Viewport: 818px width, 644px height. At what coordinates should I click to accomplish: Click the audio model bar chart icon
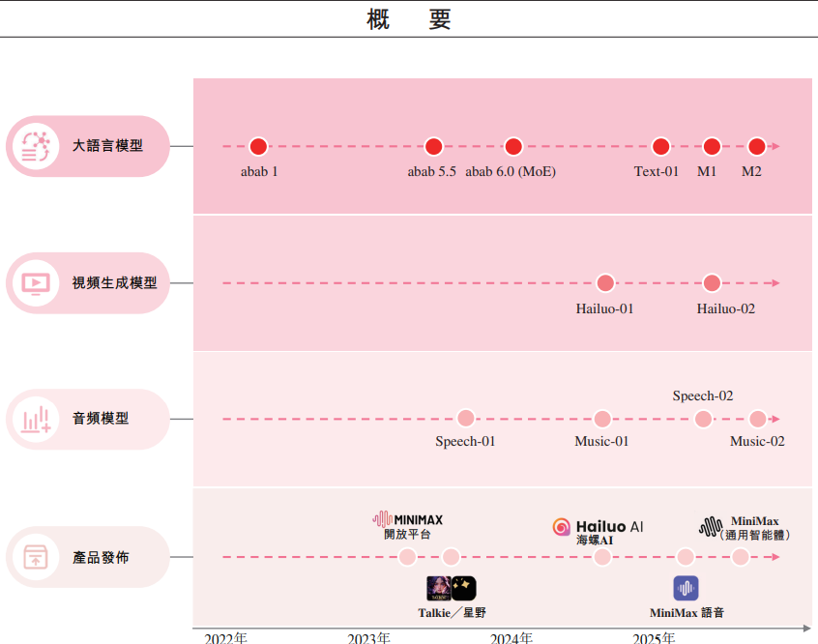tap(36, 420)
